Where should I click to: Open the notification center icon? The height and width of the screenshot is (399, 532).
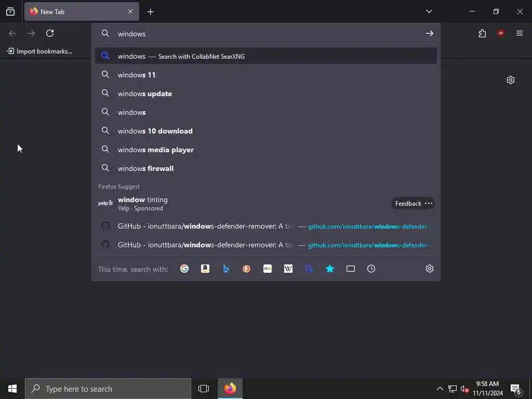tap(516, 389)
